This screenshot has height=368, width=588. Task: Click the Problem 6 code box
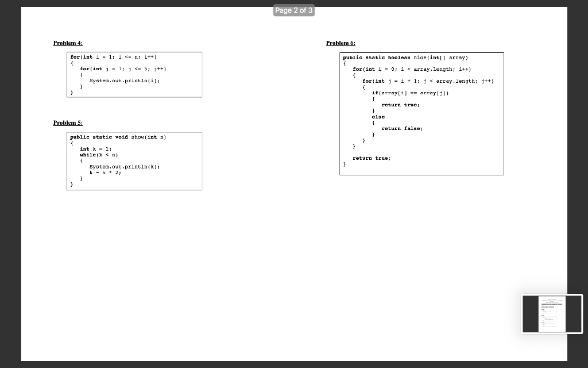click(x=421, y=113)
